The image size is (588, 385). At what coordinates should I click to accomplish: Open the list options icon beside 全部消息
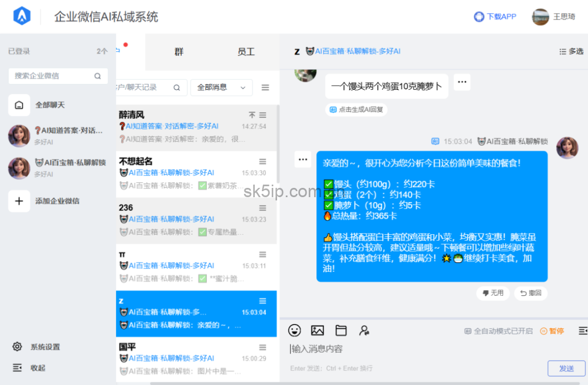(265, 87)
